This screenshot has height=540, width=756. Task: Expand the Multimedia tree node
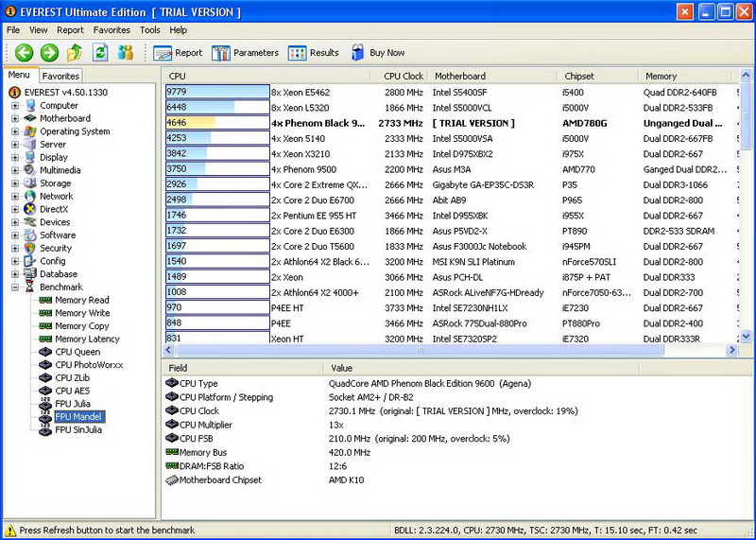tap(15, 170)
